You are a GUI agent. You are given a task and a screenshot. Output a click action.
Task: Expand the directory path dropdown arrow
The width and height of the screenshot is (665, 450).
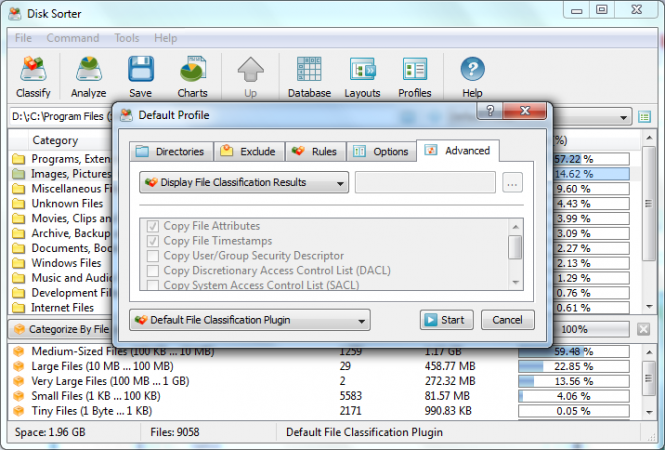pos(623,117)
